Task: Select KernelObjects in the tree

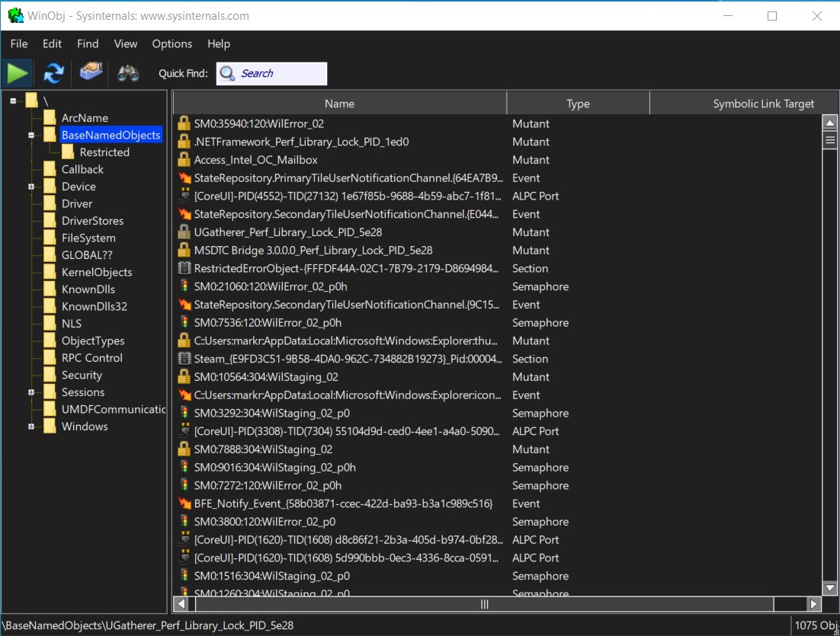Action: tap(97, 272)
